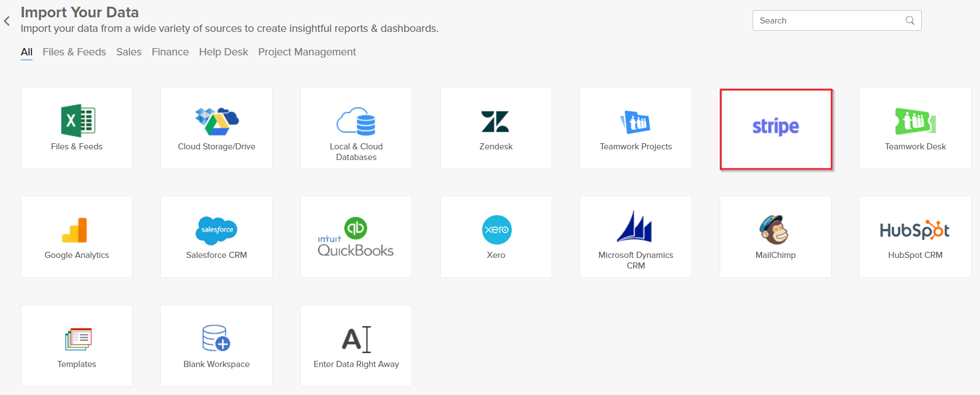Open the Intuit QuickBooks logo
This screenshot has width=980, height=395.
pyautogui.click(x=356, y=237)
